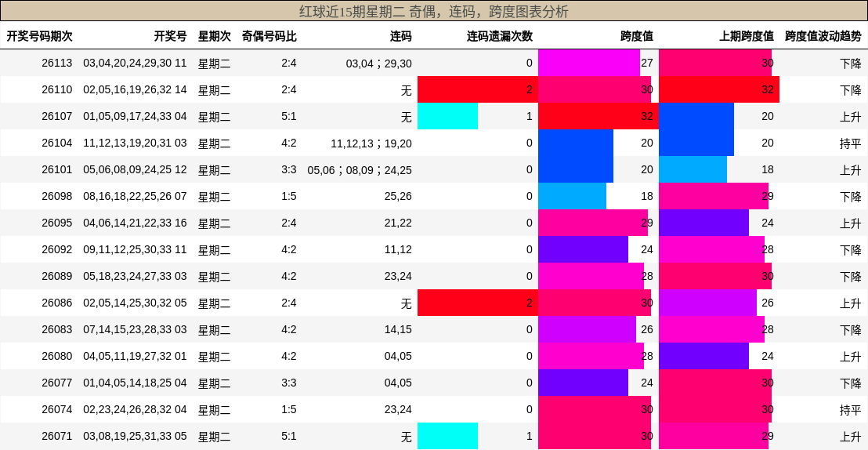Click draw numbers 05,18,23,24,27,33 03
The width and height of the screenshot is (868, 450).
pos(135,276)
